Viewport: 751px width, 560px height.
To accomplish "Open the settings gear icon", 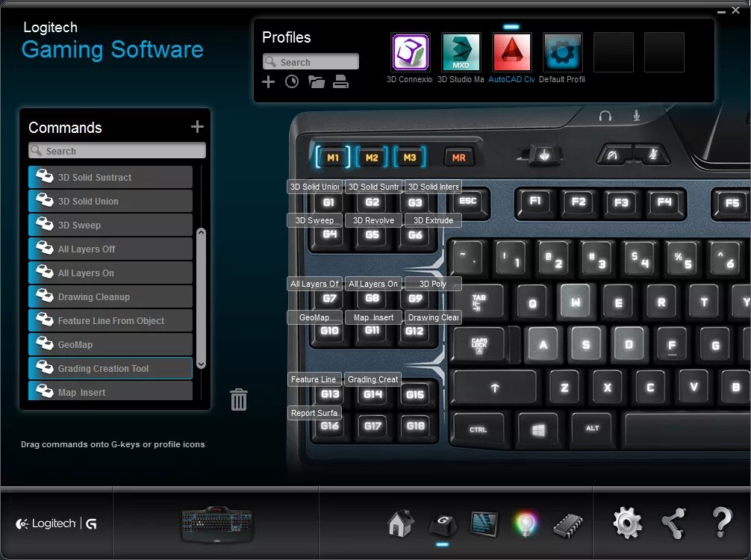I will tap(627, 523).
